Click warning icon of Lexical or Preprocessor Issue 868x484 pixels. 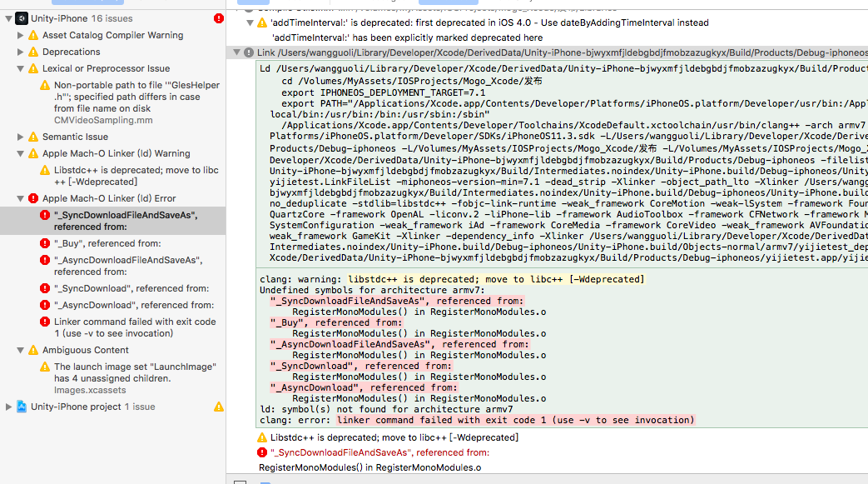point(33,69)
